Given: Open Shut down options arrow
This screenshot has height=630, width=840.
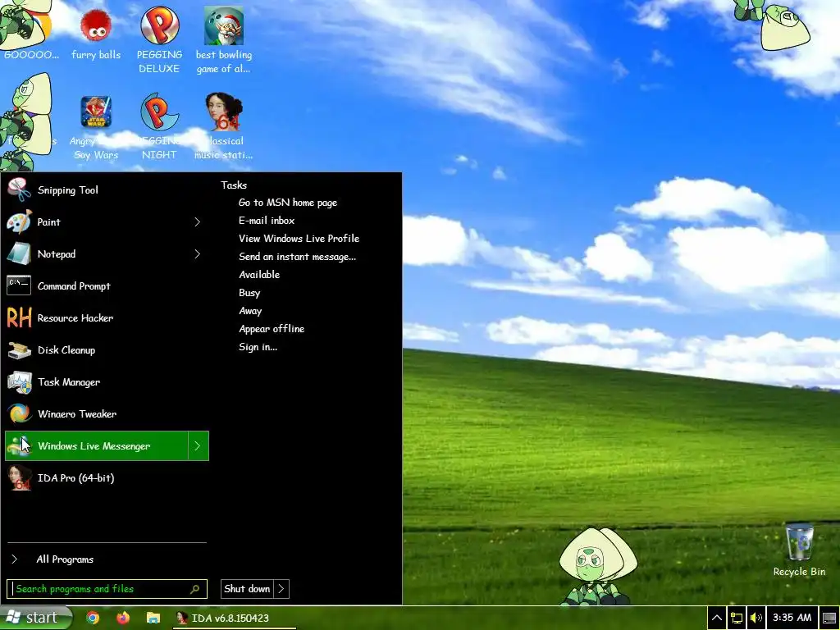Looking at the screenshot, I should [x=281, y=589].
